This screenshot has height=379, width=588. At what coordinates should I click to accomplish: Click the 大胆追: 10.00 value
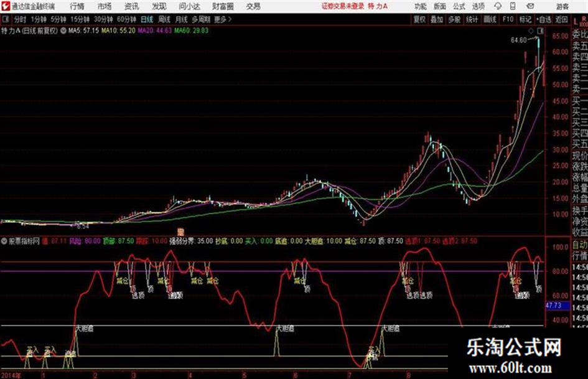point(324,241)
